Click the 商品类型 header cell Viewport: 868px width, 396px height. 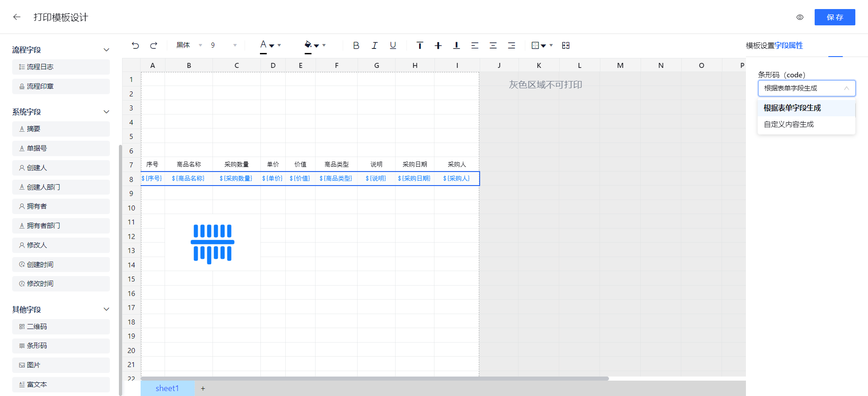(336, 164)
